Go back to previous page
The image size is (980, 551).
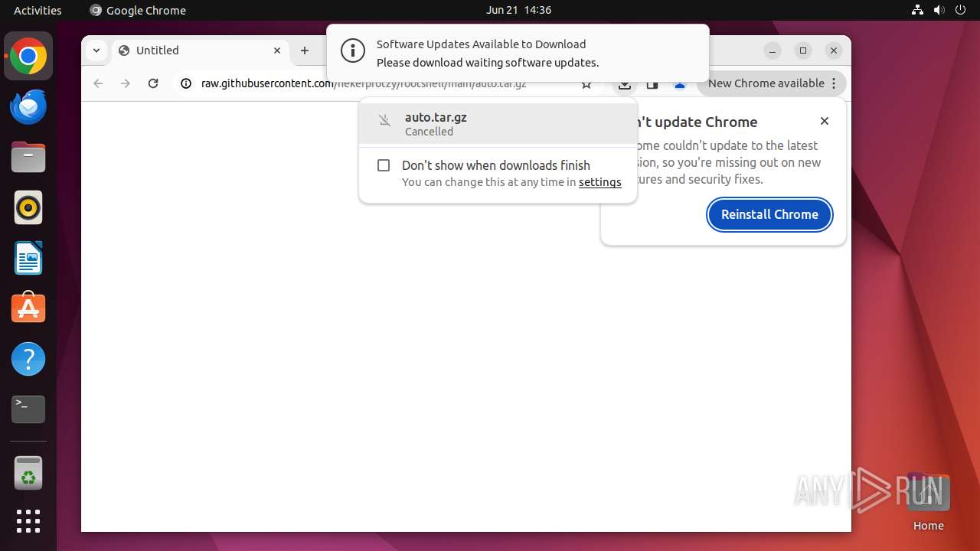click(x=98, y=83)
